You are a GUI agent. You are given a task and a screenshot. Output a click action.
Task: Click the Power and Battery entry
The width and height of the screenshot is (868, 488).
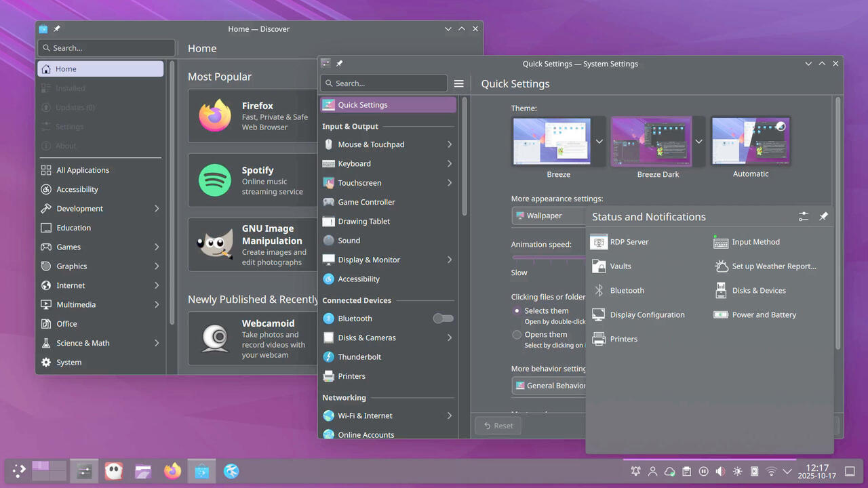click(x=763, y=315)
